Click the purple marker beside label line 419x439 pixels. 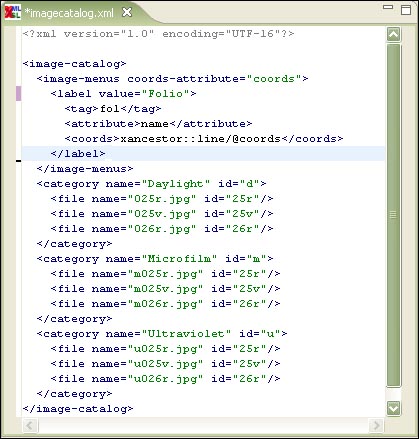(19, 93)
